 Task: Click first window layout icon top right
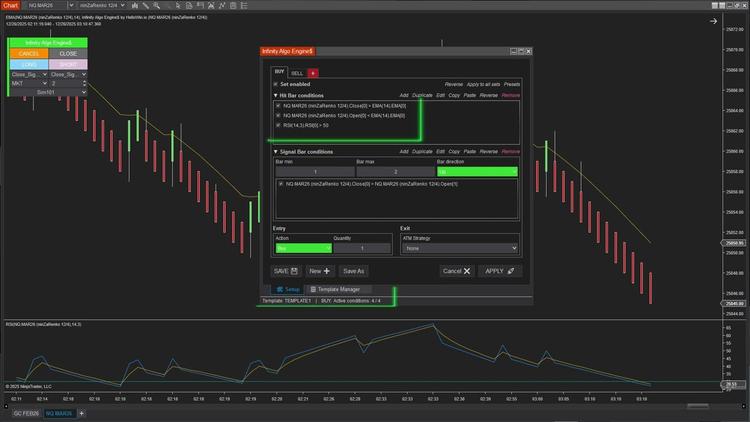click(715, 5)
